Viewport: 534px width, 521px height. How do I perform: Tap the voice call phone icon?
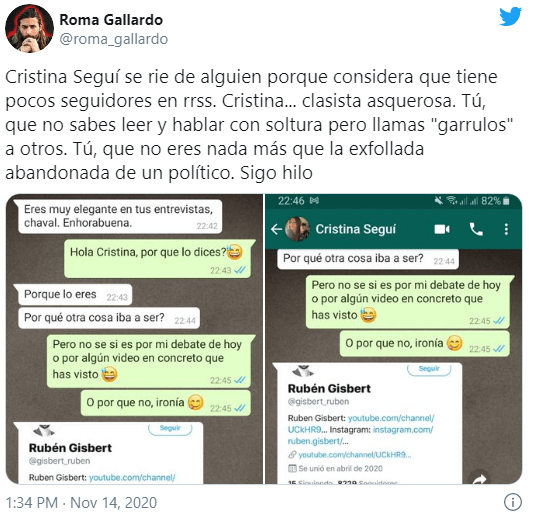[x=476, y=229]
